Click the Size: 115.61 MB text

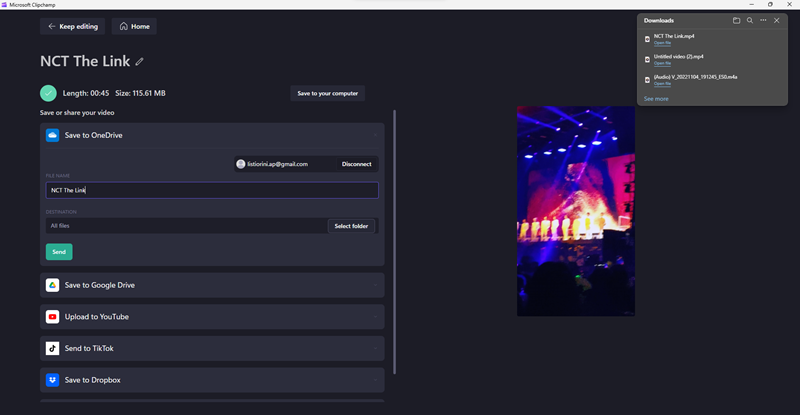coord(140,93)
